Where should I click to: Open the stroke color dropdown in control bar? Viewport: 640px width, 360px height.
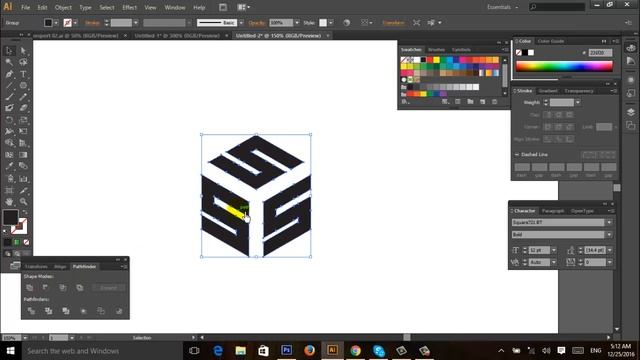[76, 23]
